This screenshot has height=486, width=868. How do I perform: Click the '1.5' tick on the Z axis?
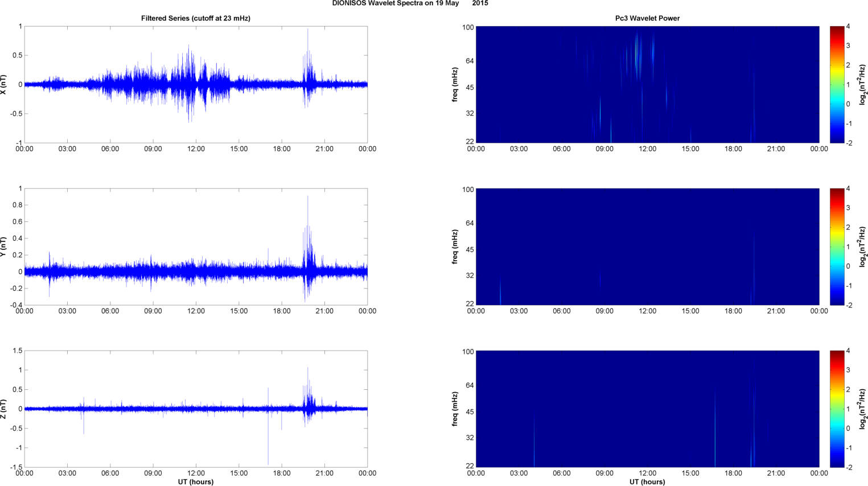point(17,351)
